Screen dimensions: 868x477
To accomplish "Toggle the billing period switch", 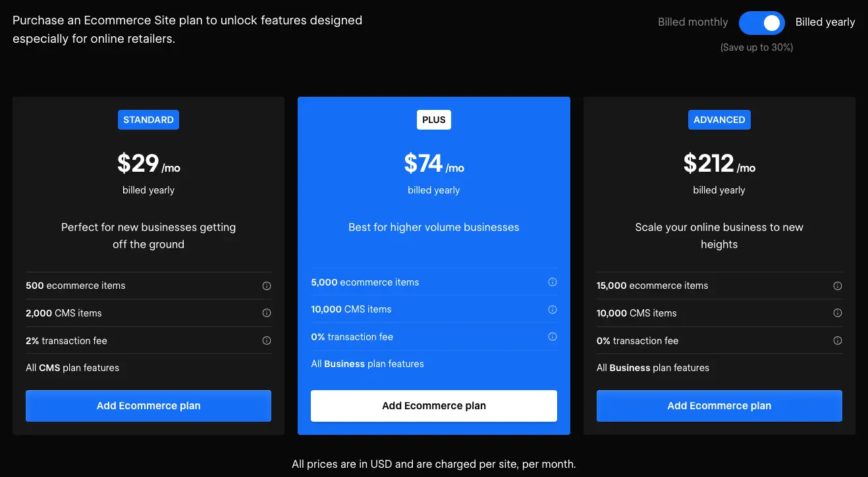I will (762, 23).
